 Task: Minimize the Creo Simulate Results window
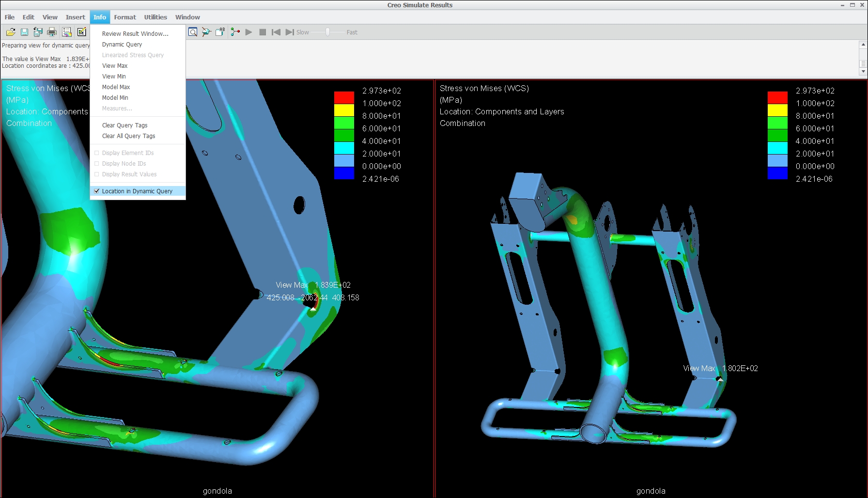pos(843,5)
